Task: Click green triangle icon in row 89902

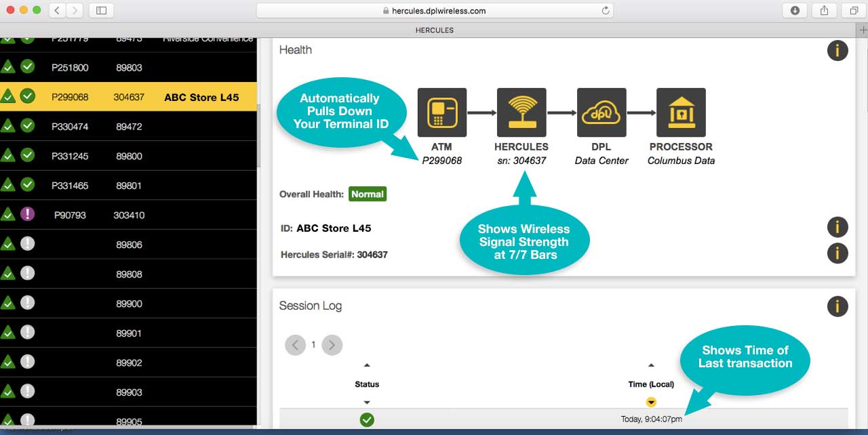Action: pyautogui.click(x=7, y=362)
